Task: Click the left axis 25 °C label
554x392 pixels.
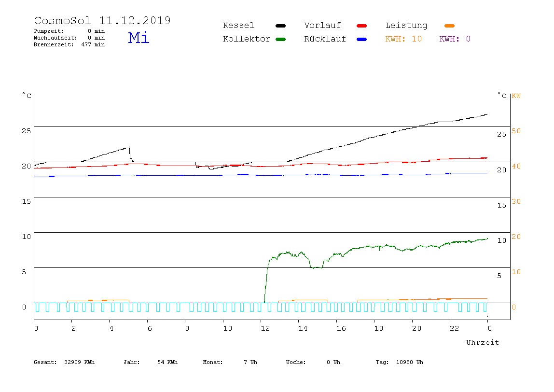Action: (26, 131)
